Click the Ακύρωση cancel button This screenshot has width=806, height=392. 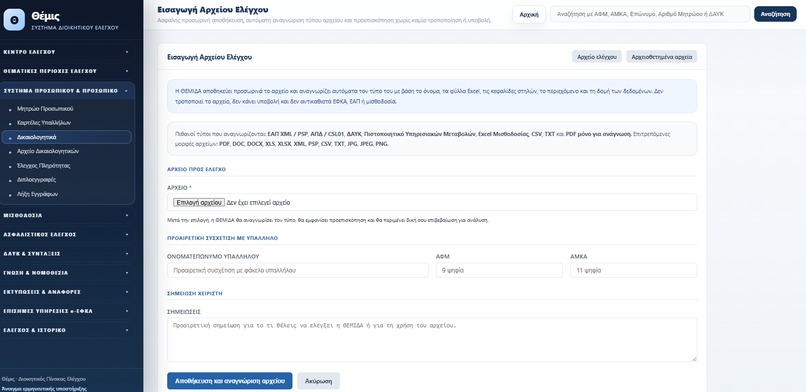click(318, 381)
